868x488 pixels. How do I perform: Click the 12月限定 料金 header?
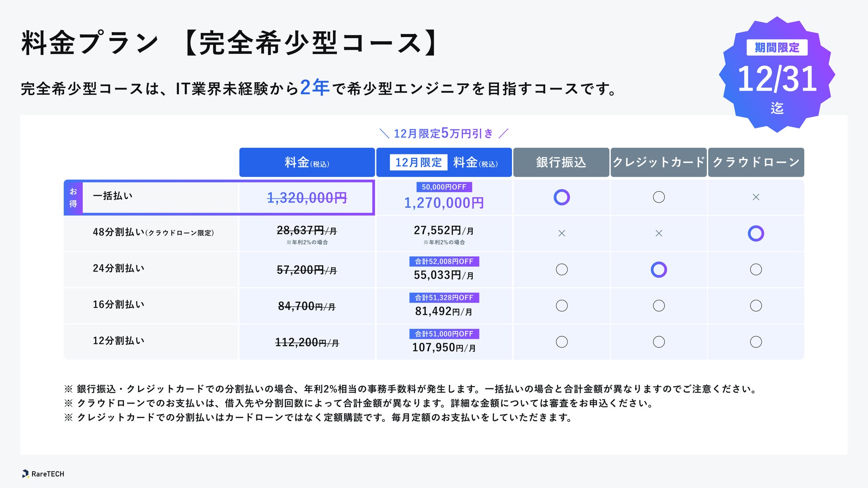click(444, 162)
